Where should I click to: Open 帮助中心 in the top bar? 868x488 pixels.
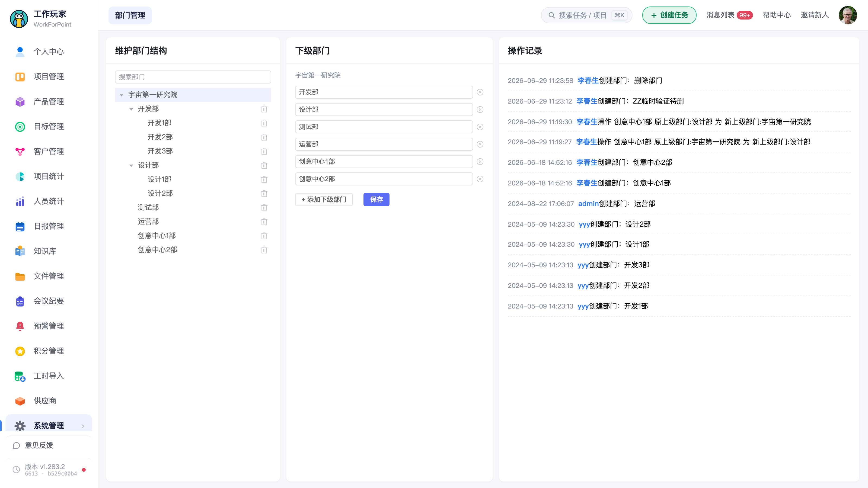click(776, 15)
